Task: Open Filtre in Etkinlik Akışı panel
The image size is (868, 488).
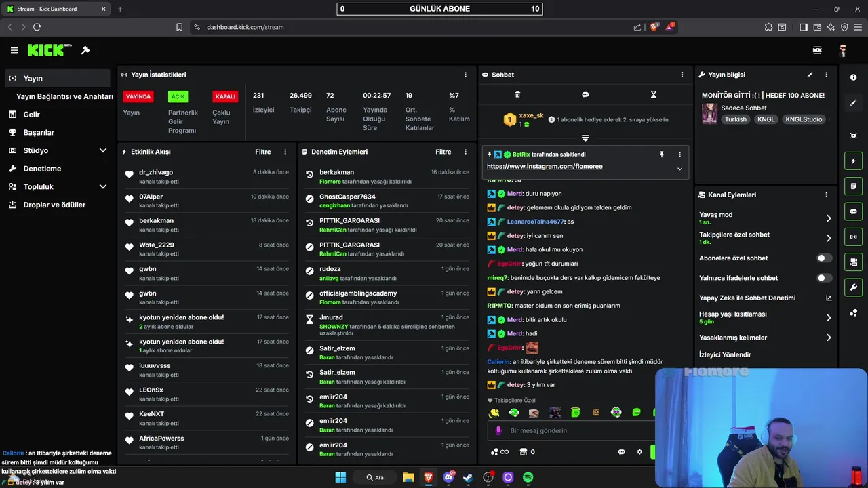Action: (263, 152)
